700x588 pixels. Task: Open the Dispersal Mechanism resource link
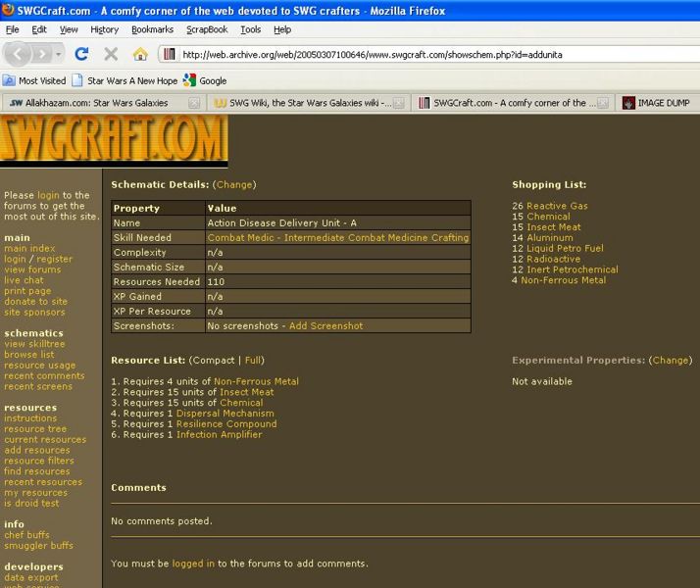(225, 413)
